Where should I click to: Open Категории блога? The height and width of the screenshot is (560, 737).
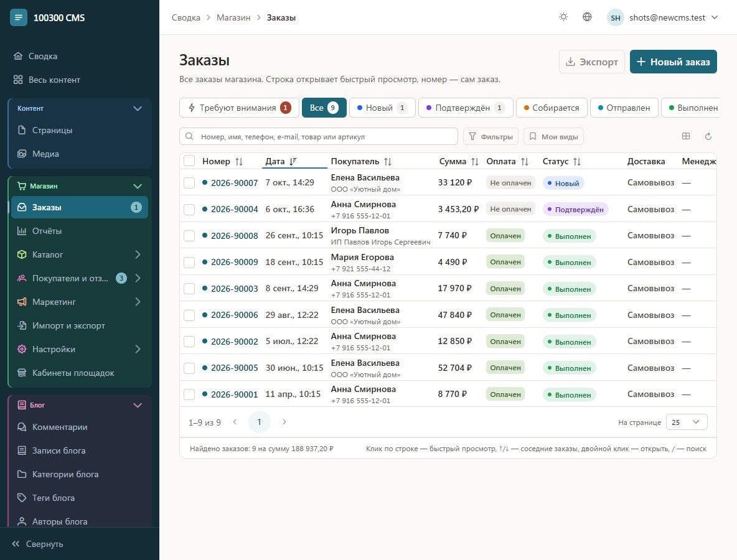pyautogui.click(x=80, y=475)
